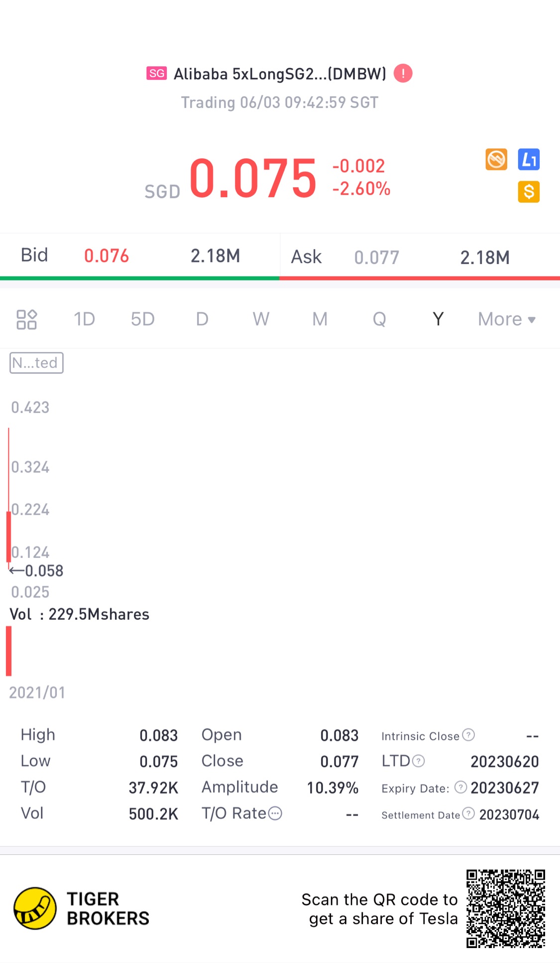Tap the Settlement Date help icon
This screenshot has height=963, width=560.
(x=468, y=814)
